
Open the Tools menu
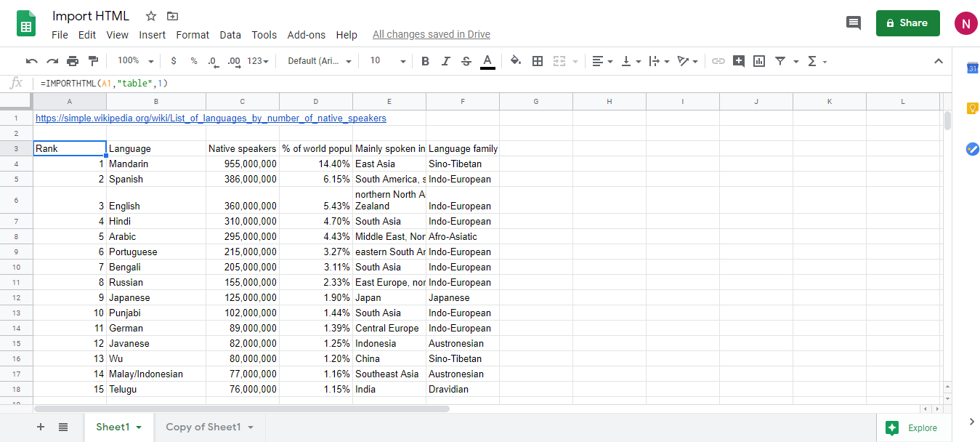click(264, 35)
